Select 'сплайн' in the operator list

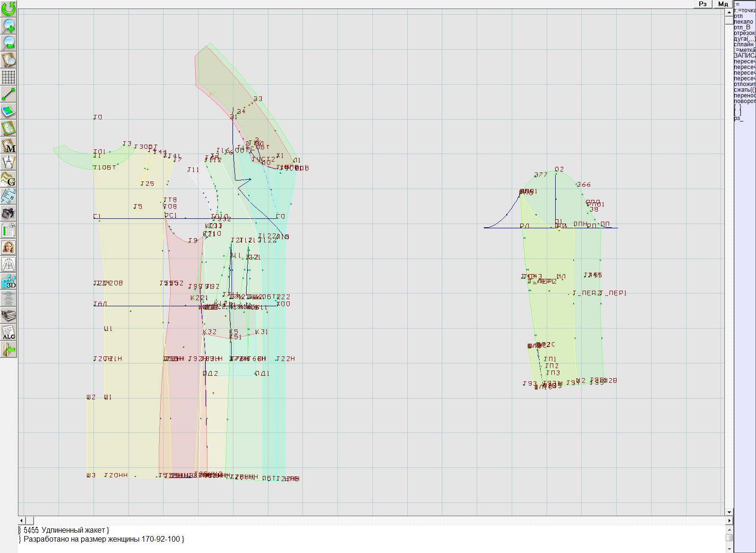pyautogui.click(x=744, y=44)
